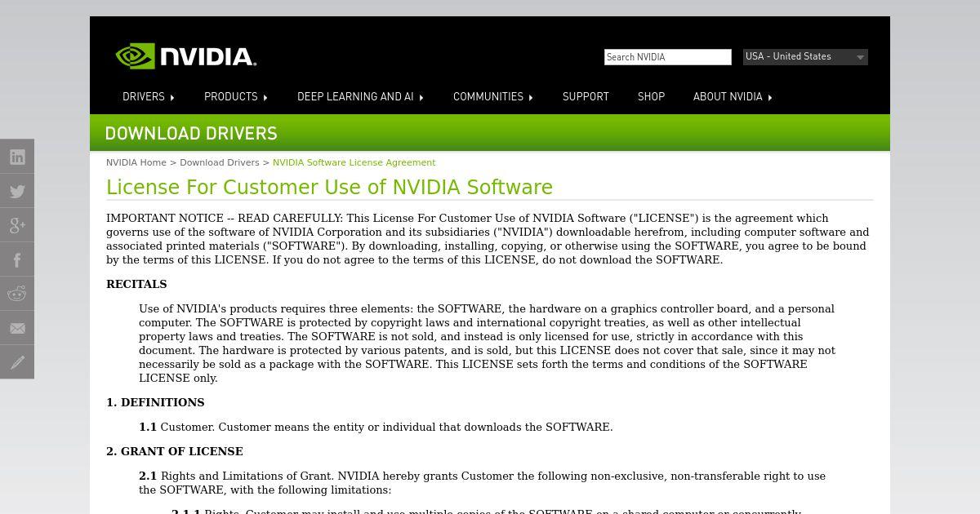Click the NVIDIA logo

[186, 56]
